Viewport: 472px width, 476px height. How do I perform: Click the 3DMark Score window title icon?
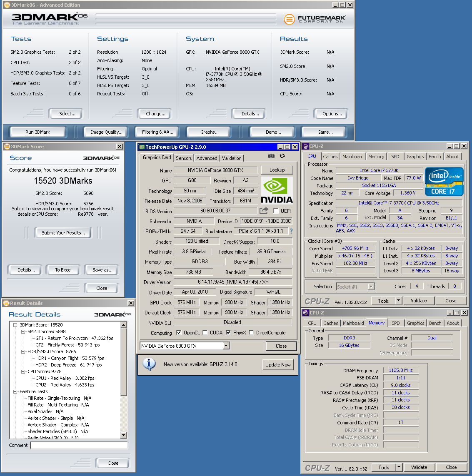tap(7, 147)
